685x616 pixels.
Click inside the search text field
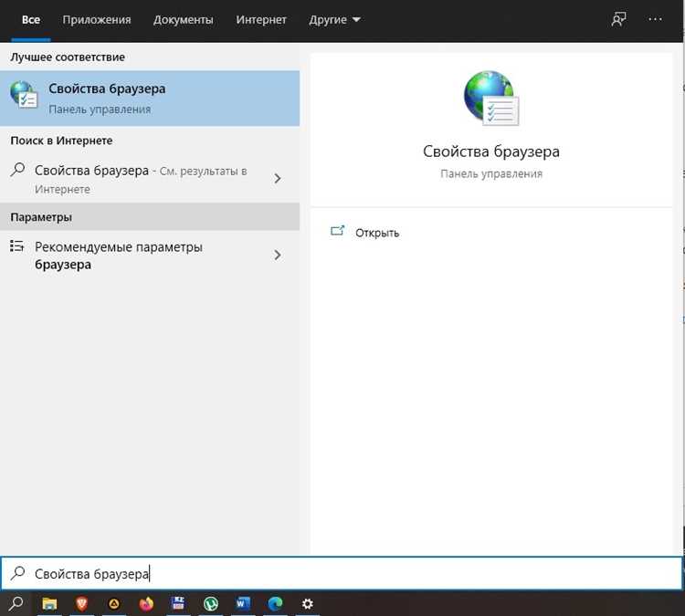(x=342, y=573)
